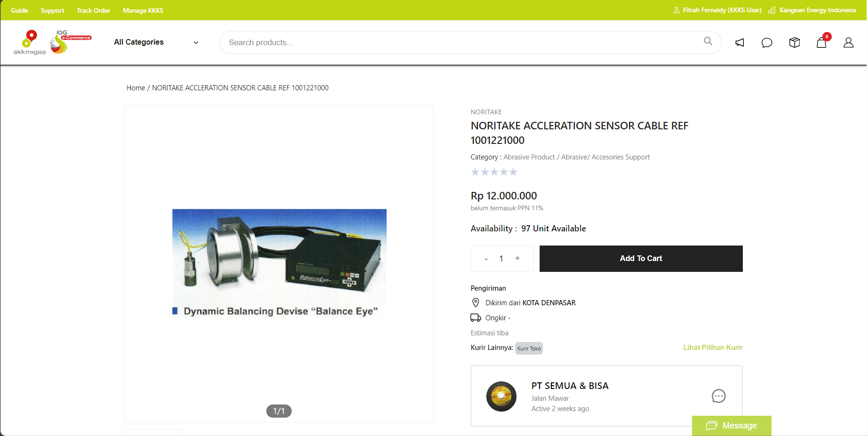This screenshot has height=436, width=868.
Task: Click the Active 2 weeks ago text
Action: click(x=560, y=409)
